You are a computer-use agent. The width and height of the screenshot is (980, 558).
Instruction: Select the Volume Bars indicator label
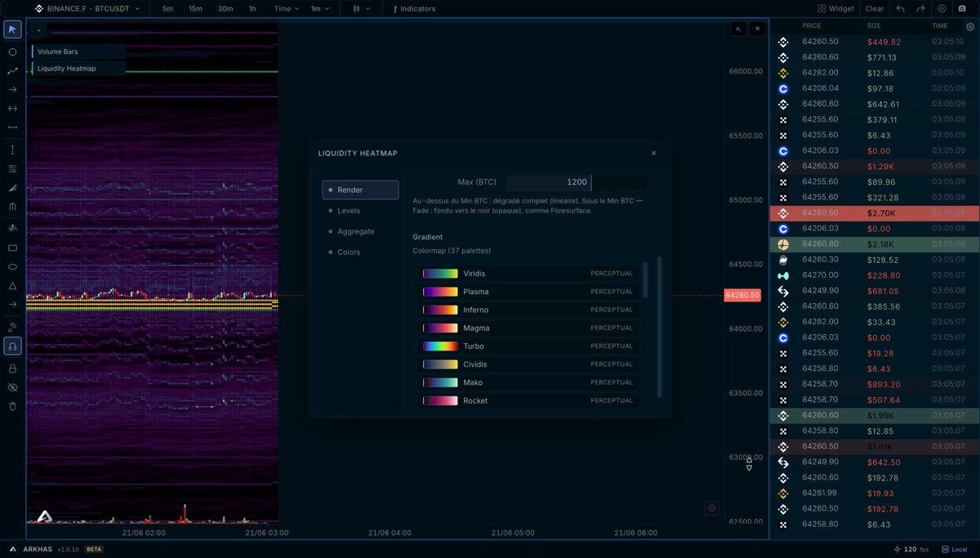click(78, 51)
